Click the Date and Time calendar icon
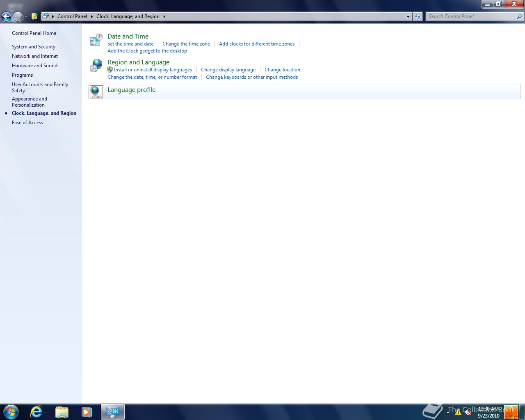Viewport: 525px width, 420px height. tap(96, 40)
